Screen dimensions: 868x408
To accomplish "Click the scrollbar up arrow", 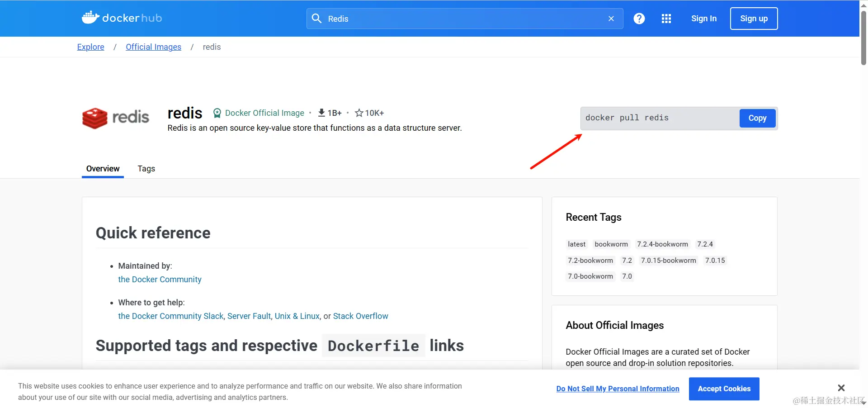I will 863,5.
